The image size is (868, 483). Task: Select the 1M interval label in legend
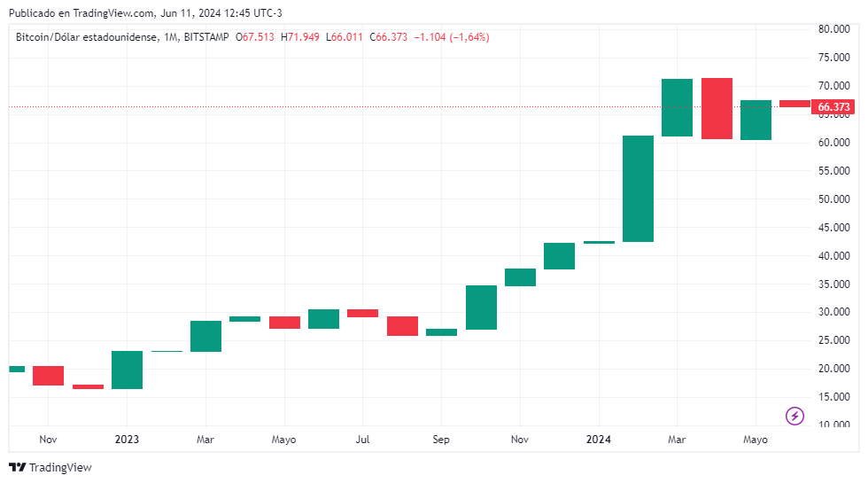click(172, 37)
